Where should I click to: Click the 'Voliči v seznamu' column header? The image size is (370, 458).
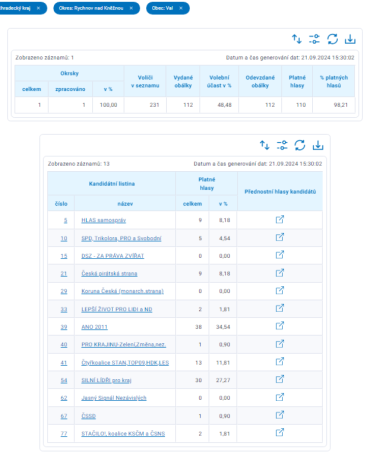point(145,81)
